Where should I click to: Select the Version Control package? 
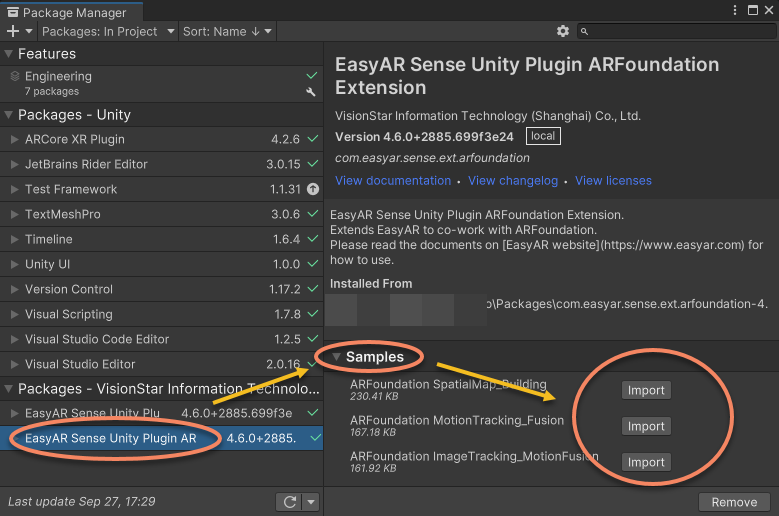pyautogui.click(x=161, y=289)
